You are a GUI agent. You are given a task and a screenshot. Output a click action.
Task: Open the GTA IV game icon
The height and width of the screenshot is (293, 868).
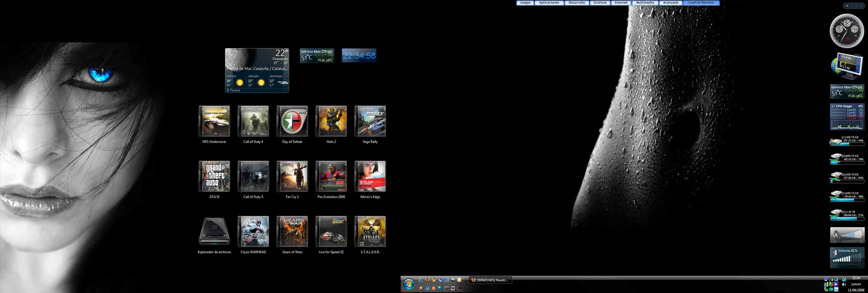click(214, 176)
